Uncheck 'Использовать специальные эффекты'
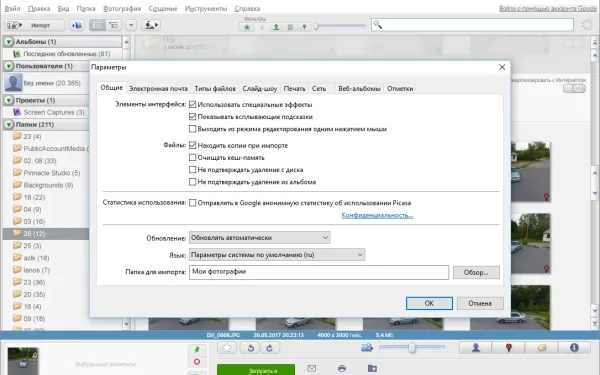Viewport: 600px width, 375px height. coord(192,104)
